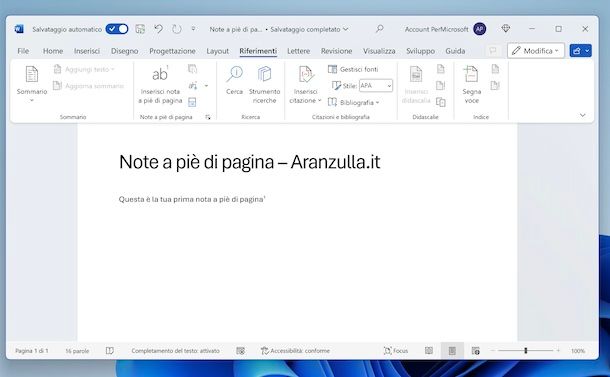Open the Visualizza tab
This screenshot has height=377, width=610.
[x=379, y=51]
